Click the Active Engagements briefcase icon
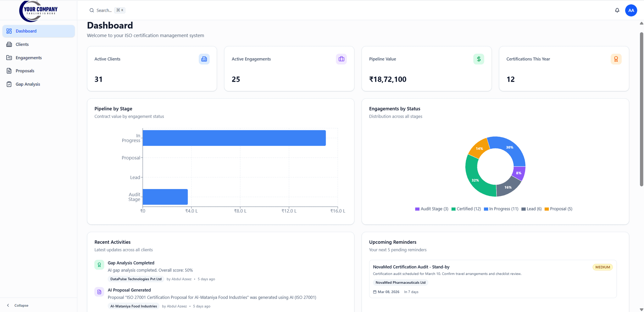Image resolution: width=644 pixels, height=312 pixels. pyautogui.click(x=341, y=59)
